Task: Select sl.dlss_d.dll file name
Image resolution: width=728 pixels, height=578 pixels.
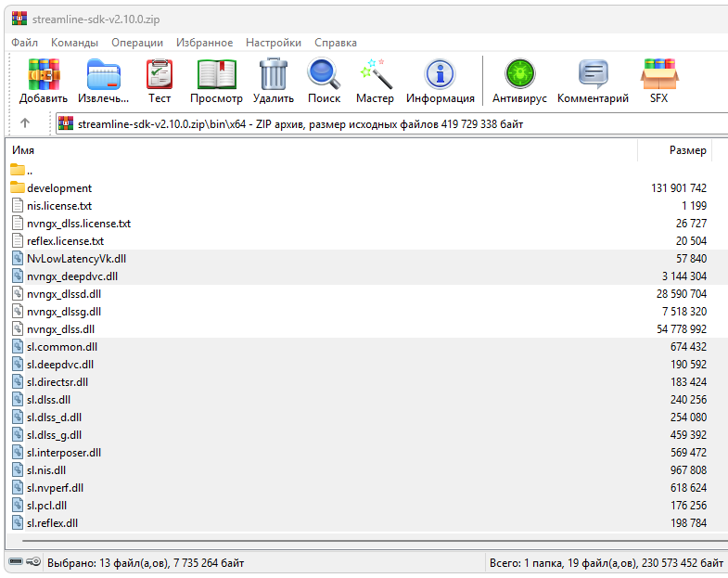Action: (x=55, y=417)
